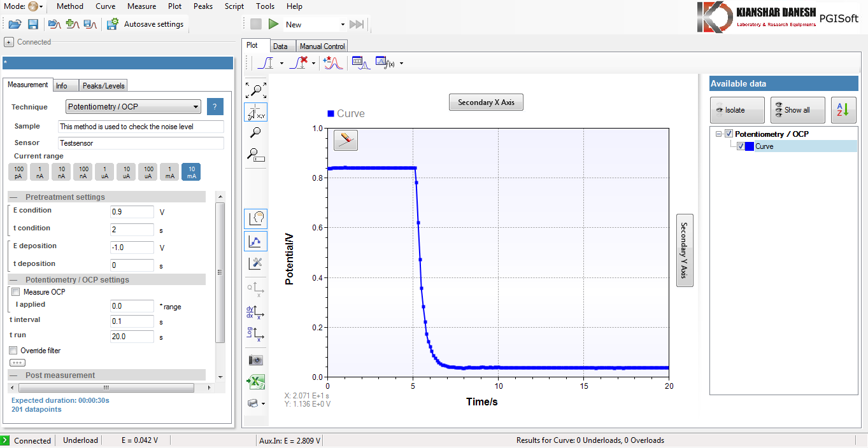
Task: Open the Peaks menu
Action: click(203, 6)
